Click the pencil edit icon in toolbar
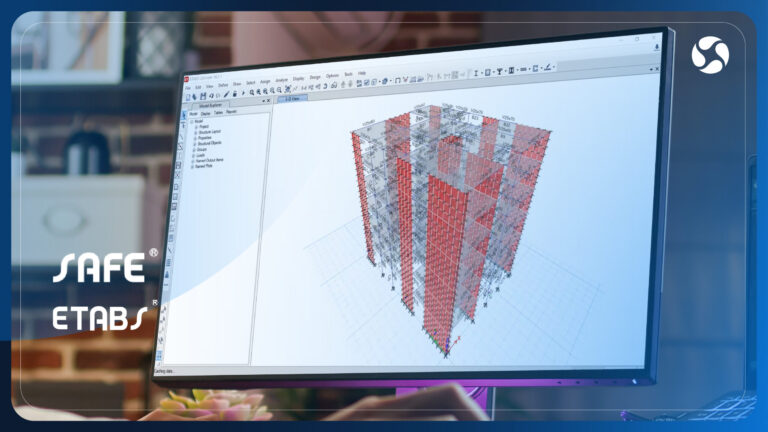The image size is (768, 432). [225, 93]
